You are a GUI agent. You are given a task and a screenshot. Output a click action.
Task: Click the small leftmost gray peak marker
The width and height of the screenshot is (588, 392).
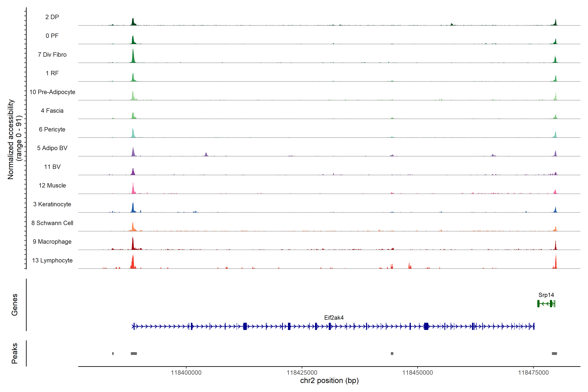pos(113,353)
